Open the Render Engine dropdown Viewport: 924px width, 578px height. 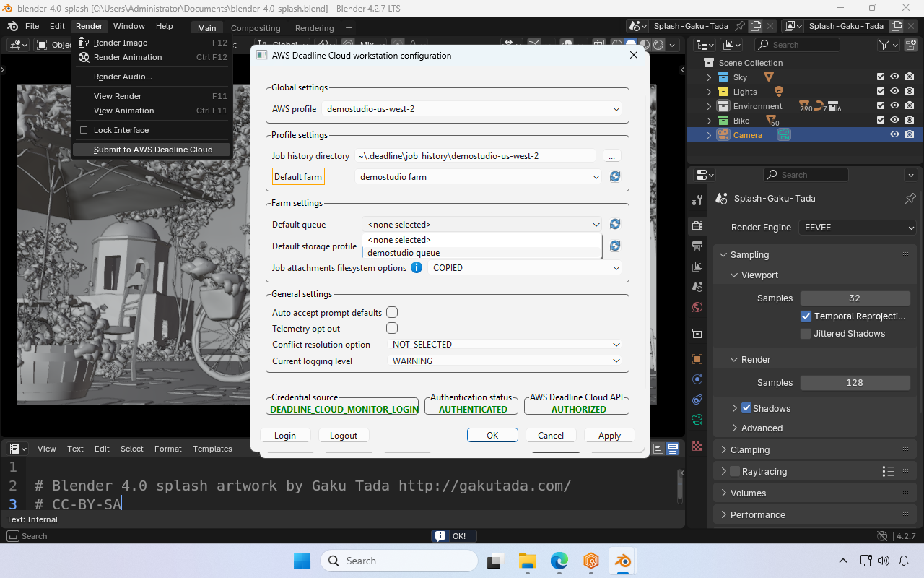857,227
